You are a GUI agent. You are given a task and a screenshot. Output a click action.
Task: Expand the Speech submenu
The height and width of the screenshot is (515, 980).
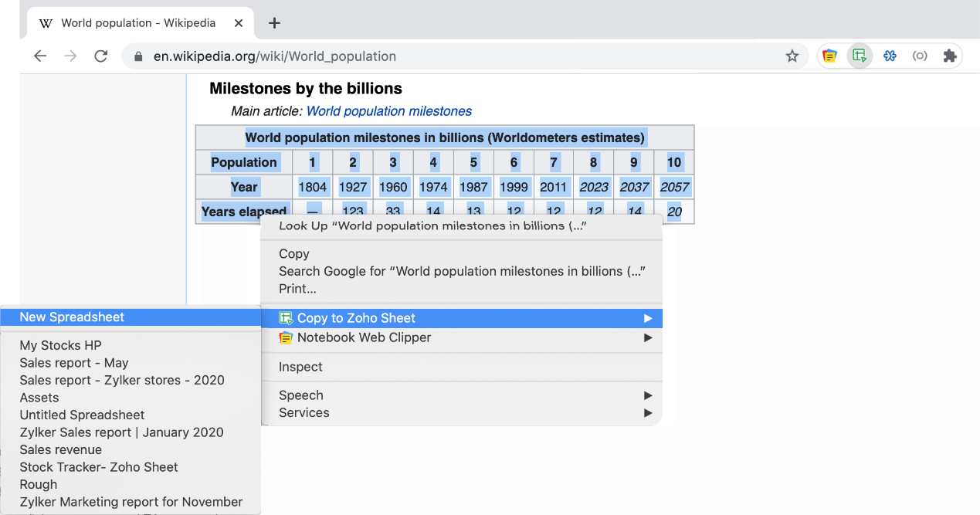click(461, 395)
